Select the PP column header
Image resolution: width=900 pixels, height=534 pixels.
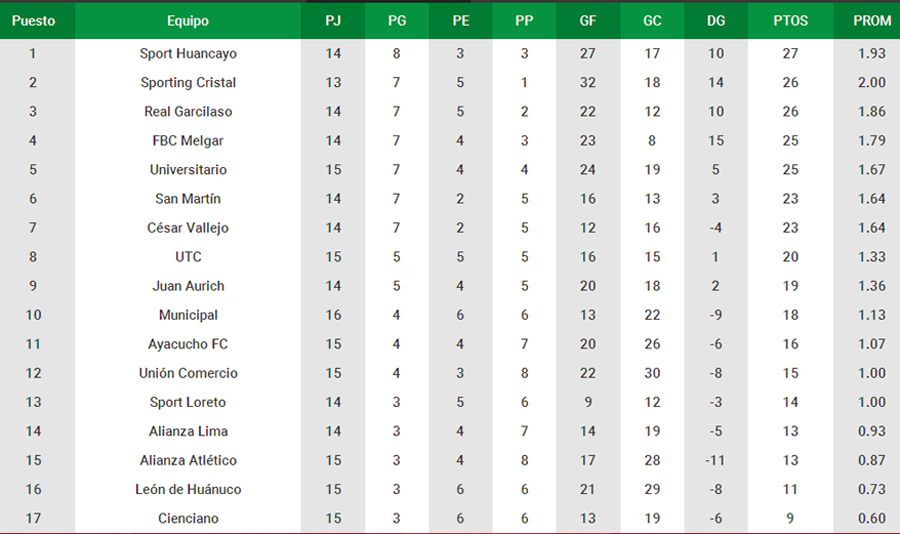coord(524,21)
